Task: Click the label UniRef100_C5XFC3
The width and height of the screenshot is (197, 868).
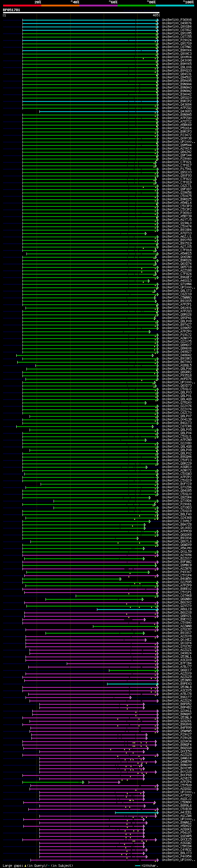Action: (x=177, y=460)
